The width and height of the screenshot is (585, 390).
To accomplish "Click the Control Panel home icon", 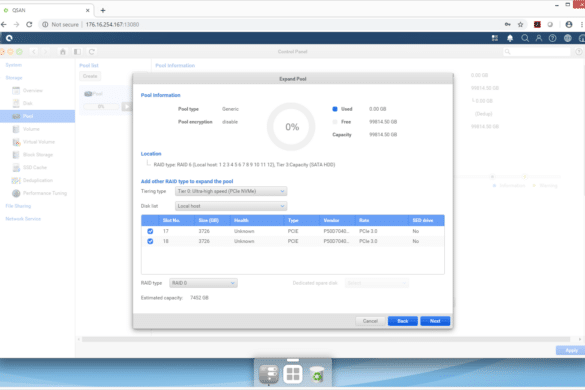I will coord(63,52).
